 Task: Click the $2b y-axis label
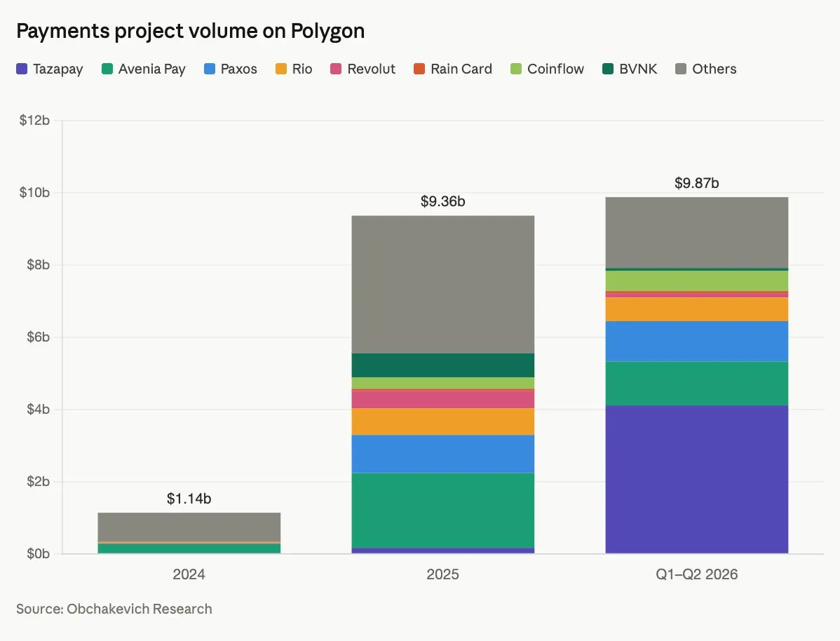click(38, 481)
